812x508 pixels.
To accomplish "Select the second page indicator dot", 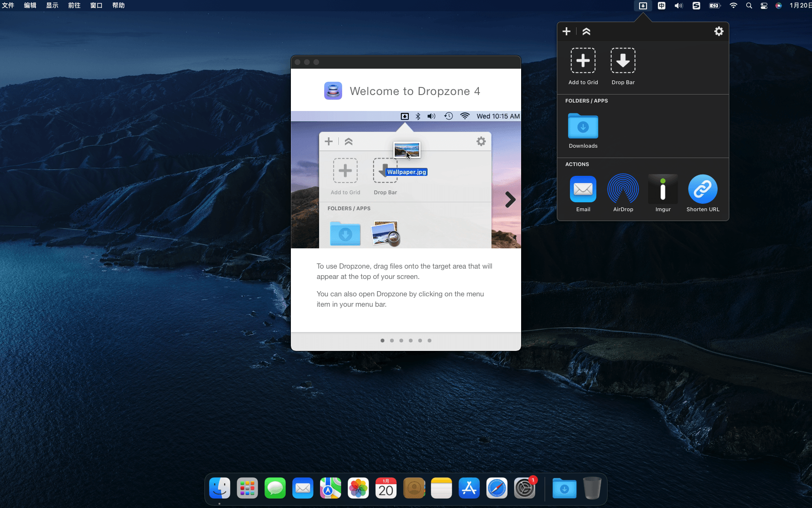I will point(392,341).
